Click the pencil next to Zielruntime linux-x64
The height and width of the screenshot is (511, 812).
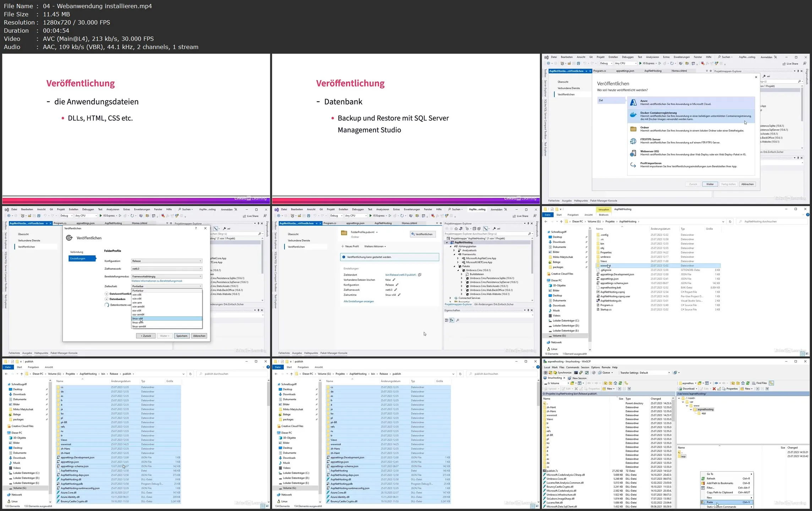pos(399,295)
